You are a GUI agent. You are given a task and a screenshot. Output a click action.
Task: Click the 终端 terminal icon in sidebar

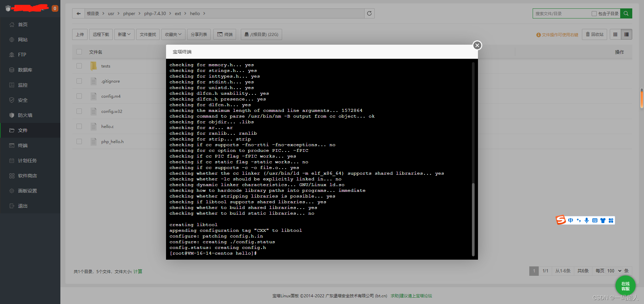[12, 145]
